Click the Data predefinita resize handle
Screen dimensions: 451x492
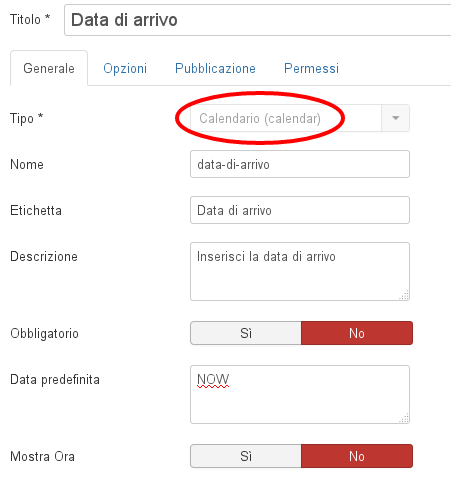click(404, 418)
